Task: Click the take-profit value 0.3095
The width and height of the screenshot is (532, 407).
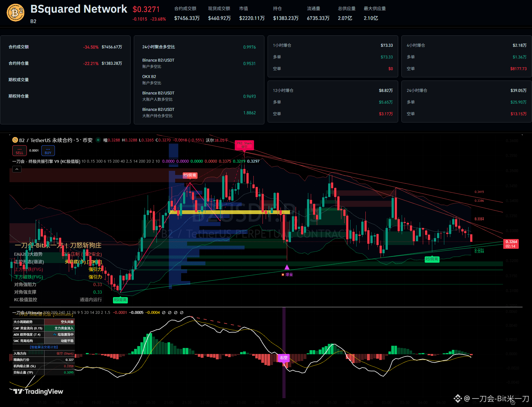Action: click(69, 372)
